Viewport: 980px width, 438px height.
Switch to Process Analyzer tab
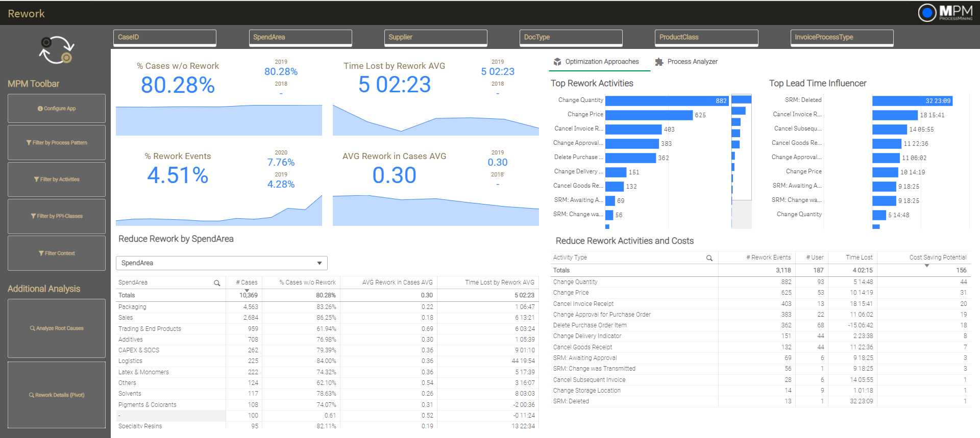point(687,62)
